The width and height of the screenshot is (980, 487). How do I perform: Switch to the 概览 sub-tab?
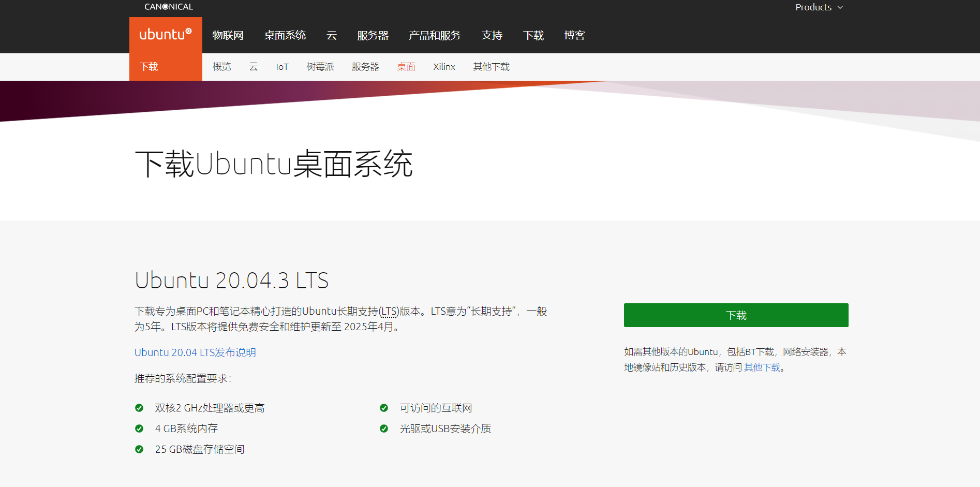(x=222, y=67)
